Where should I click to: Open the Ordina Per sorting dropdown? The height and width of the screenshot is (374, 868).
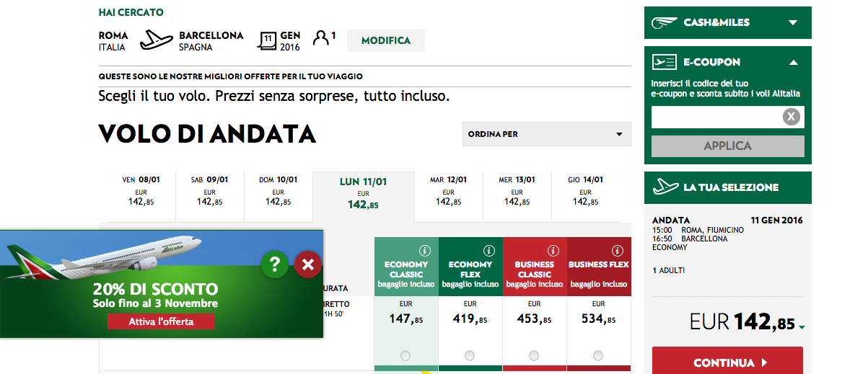click(546, 134)
